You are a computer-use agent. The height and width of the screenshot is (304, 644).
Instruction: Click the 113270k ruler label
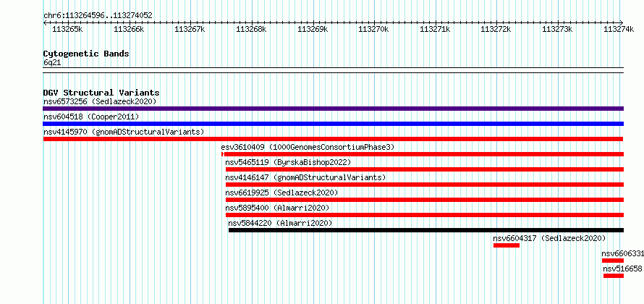(x=374, y=29)
